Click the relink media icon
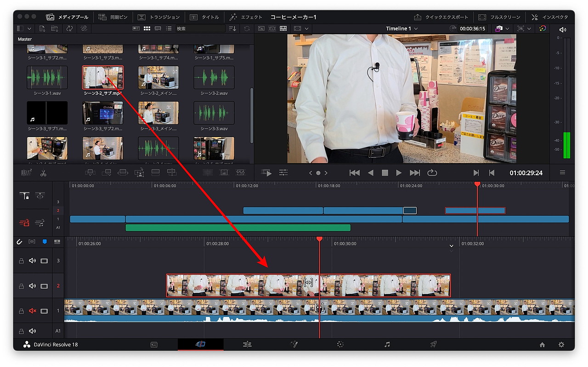 click(x=84, y=29)
